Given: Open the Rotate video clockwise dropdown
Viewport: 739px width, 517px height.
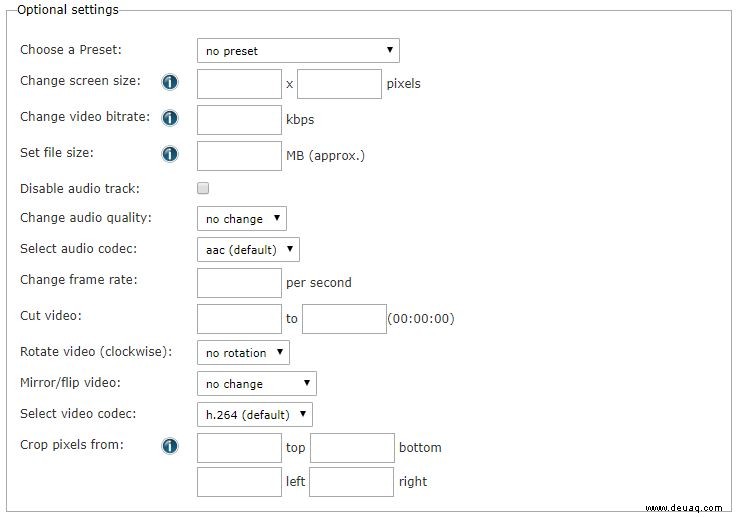Looking at the screenshot, I should pyautogui.click(x=243, y=353).
